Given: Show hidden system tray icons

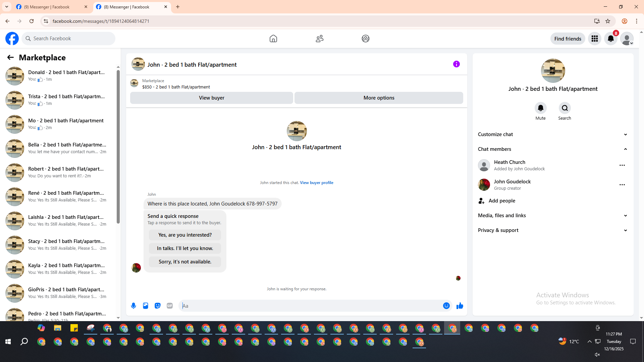Looking at the screenshot, I should (x=589, y=342).
